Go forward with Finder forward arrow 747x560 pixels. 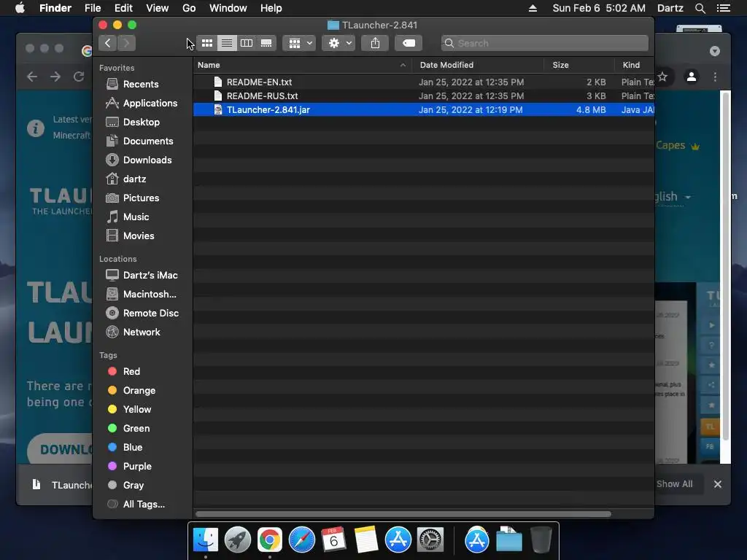click(126, 43)
